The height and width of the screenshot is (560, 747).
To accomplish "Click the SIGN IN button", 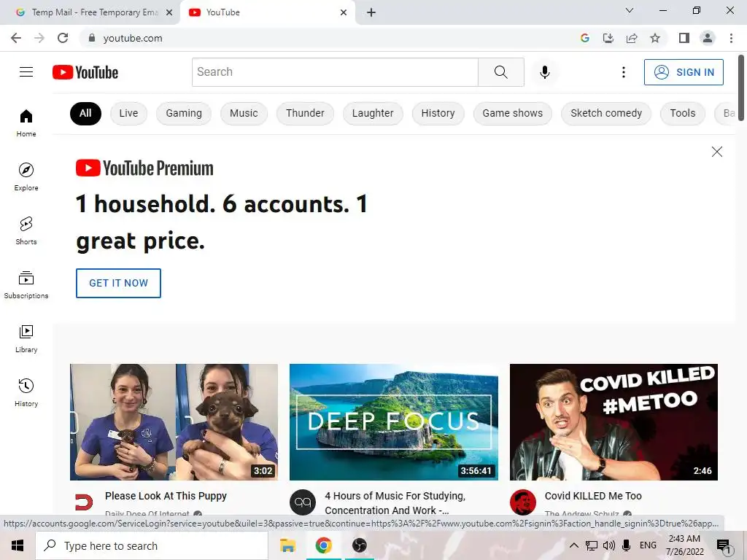I will pyautogui.click(x=684, y=72).
